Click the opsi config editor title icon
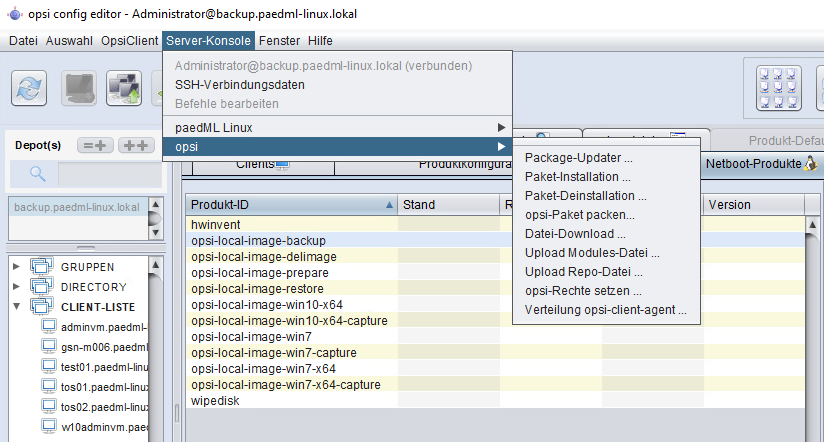Viewport: 824px width, 442px height. click(15, 14)
